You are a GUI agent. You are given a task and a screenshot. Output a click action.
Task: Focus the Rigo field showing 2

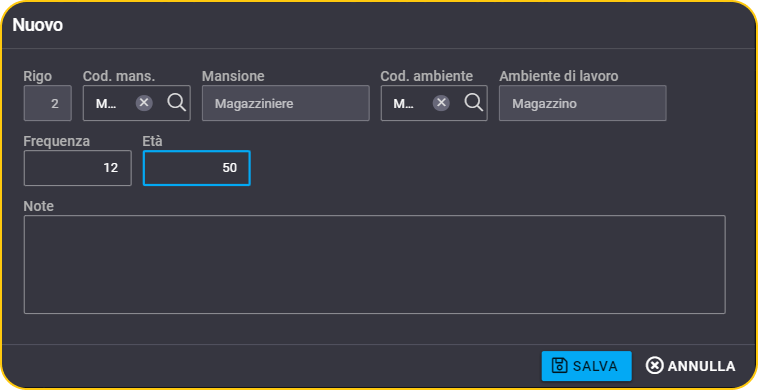47,103
